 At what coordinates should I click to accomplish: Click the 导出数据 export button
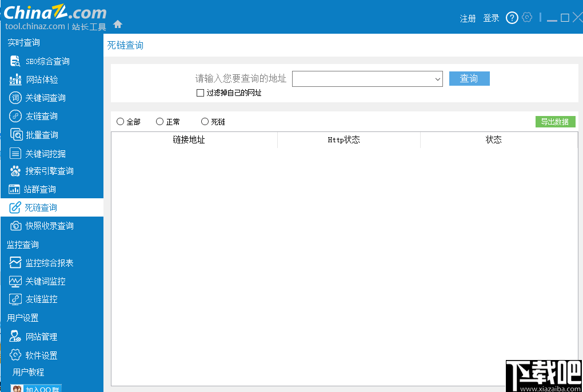coord(554,121)
